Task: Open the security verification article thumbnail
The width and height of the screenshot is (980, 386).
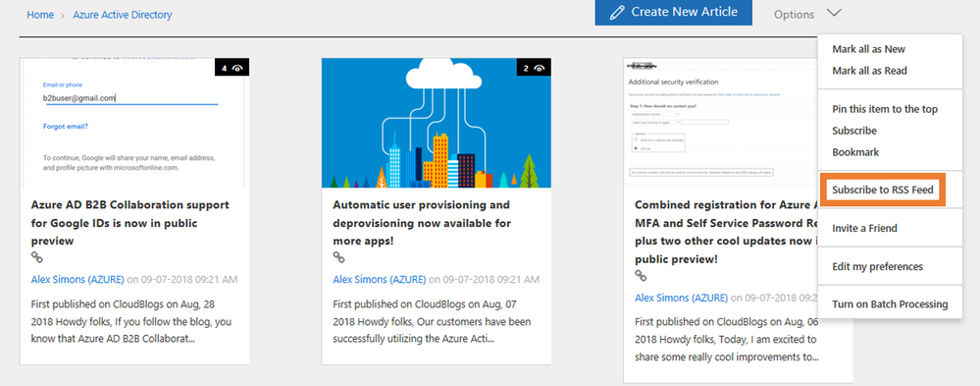Action: click(721, 122)
